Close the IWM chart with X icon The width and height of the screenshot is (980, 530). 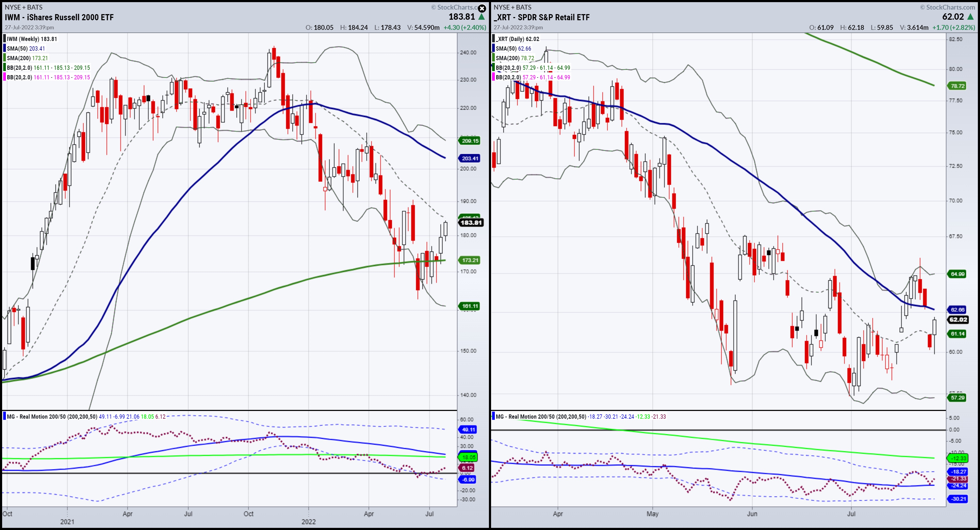pos(482,8)
